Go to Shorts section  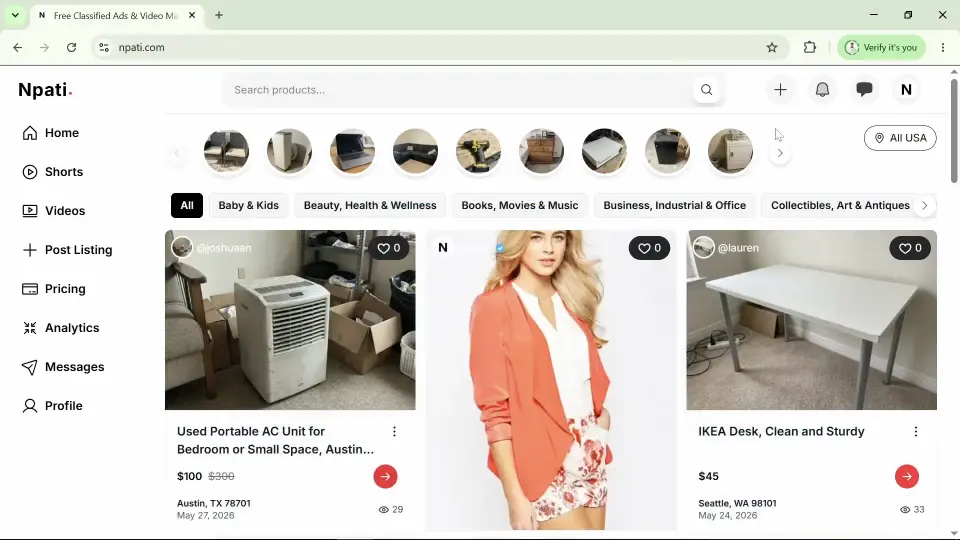point(52,172)
